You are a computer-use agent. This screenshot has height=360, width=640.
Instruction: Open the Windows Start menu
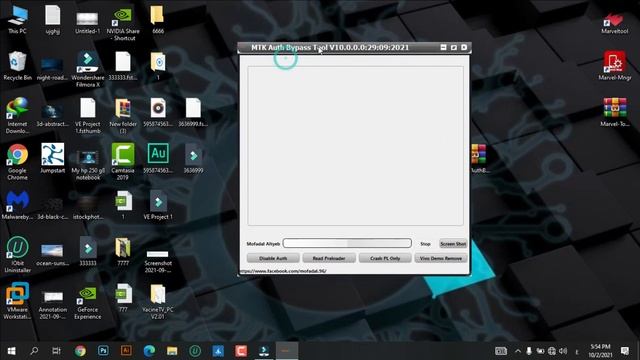(11, 351)
